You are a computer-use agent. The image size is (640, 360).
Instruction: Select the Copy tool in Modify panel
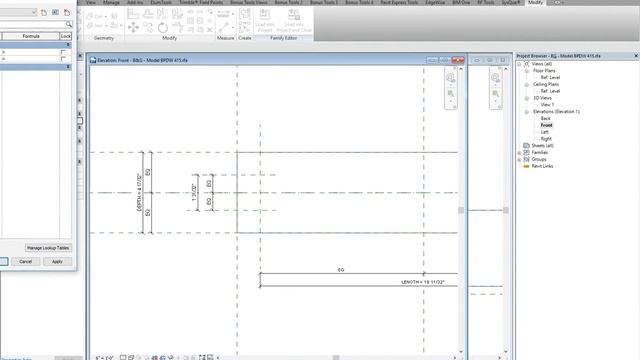click(148, 27)
